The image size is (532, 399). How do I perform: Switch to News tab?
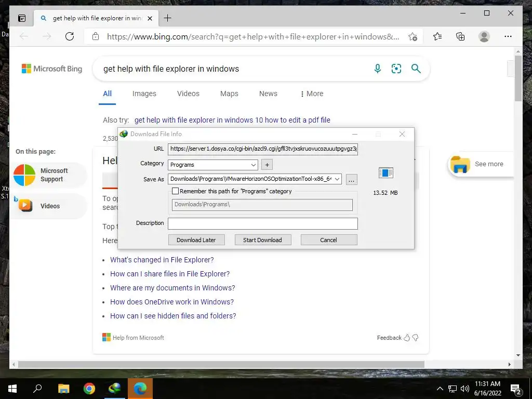coord(269,94)
